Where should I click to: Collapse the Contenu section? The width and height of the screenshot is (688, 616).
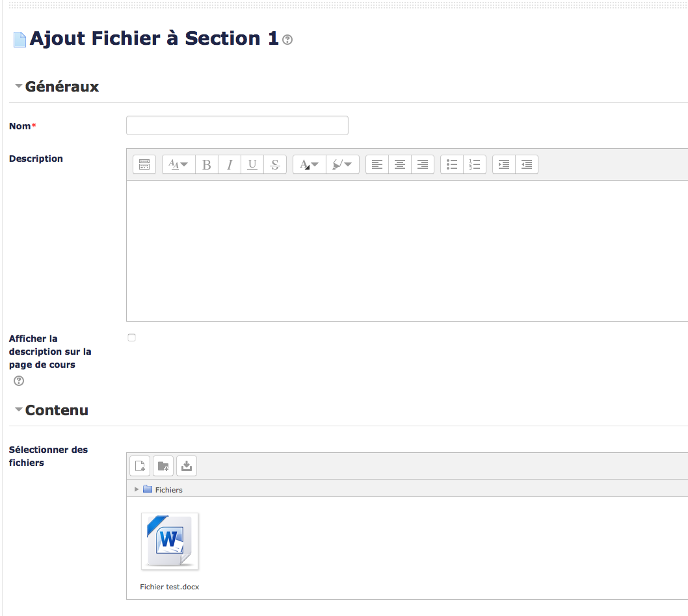coord(19,409)
